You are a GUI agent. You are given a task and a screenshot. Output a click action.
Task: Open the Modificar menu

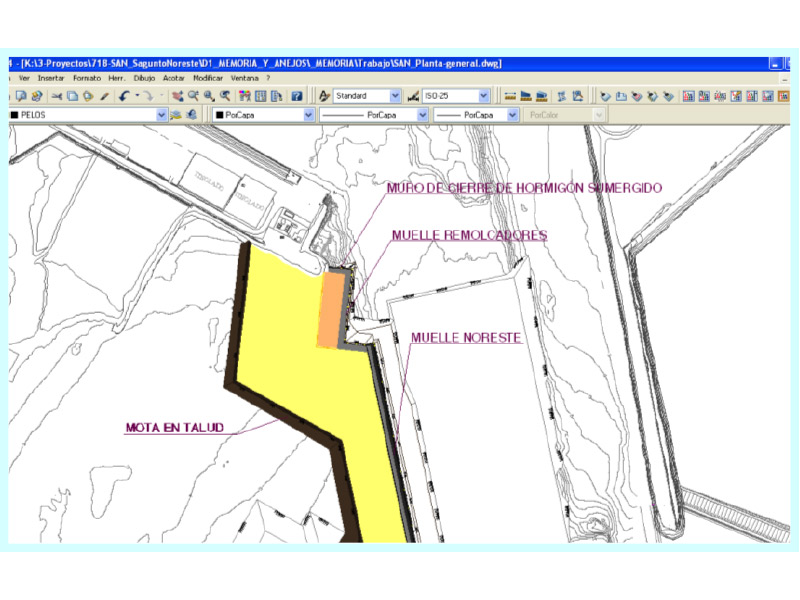[x=208, y=78]
